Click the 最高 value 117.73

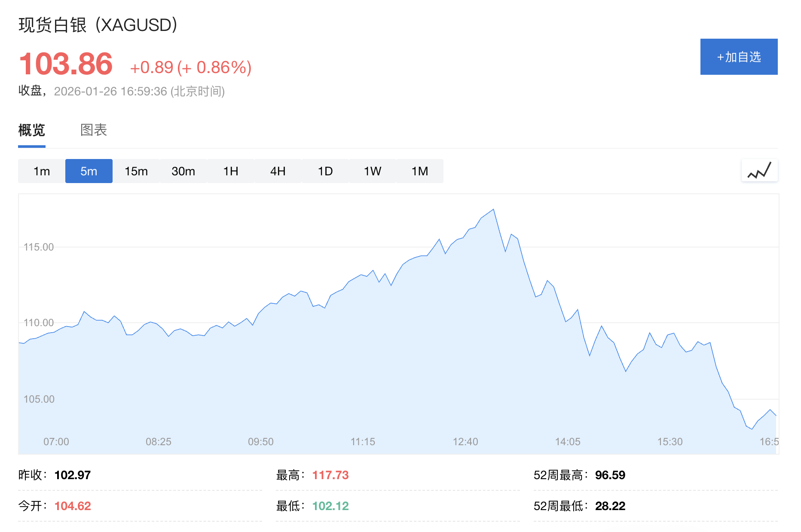coord(330,475)
